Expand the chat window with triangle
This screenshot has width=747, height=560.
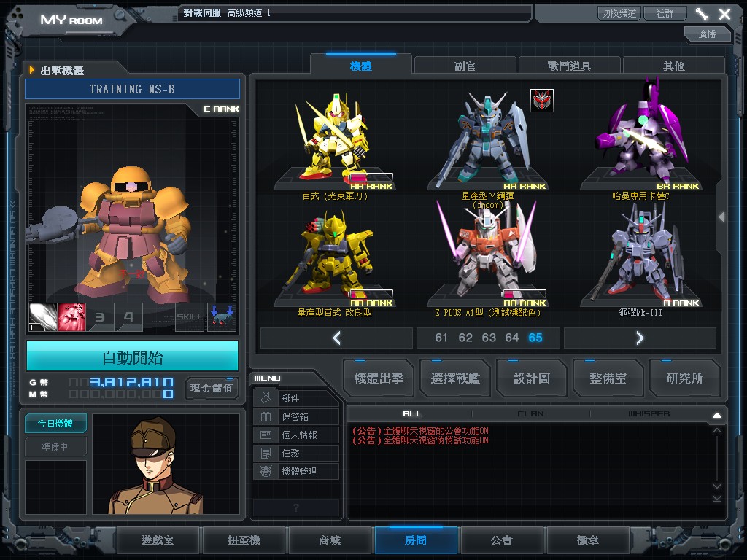pyautogui.click(x=717, y=415)
